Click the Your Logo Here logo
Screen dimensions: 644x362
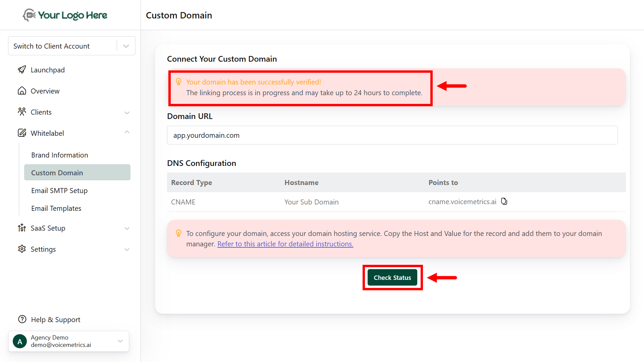(64, 15)
